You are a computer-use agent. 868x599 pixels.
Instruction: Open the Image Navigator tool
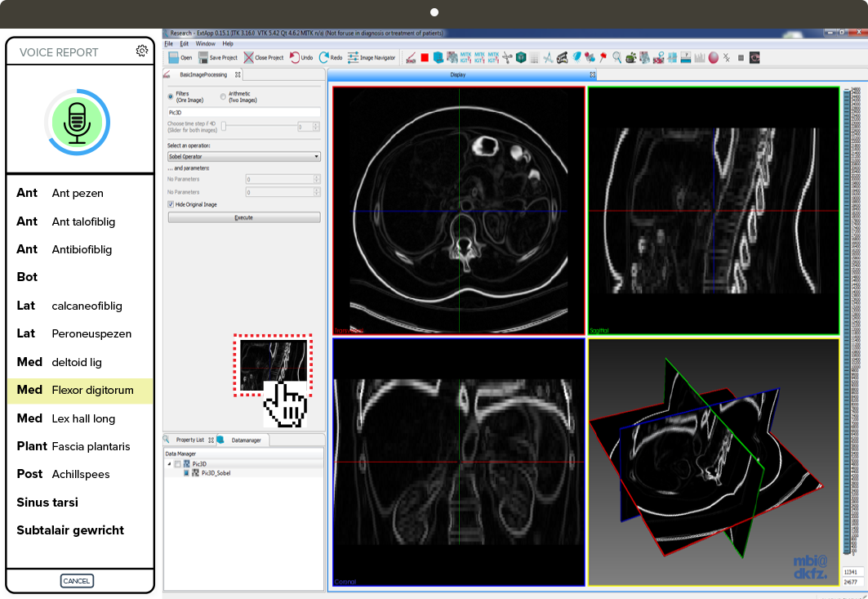tap(354, 57)
